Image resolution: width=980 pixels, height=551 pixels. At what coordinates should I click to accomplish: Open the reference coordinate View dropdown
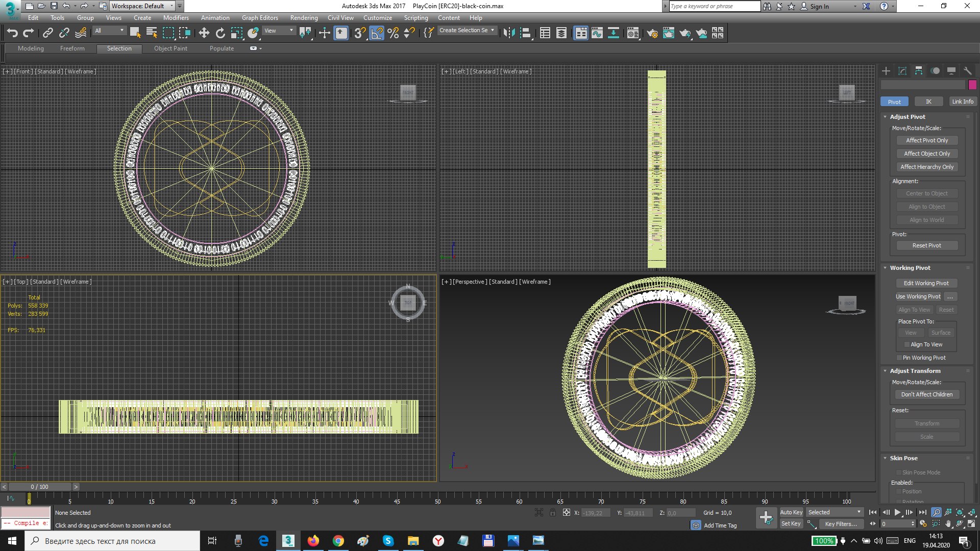[x=279, y=31]
